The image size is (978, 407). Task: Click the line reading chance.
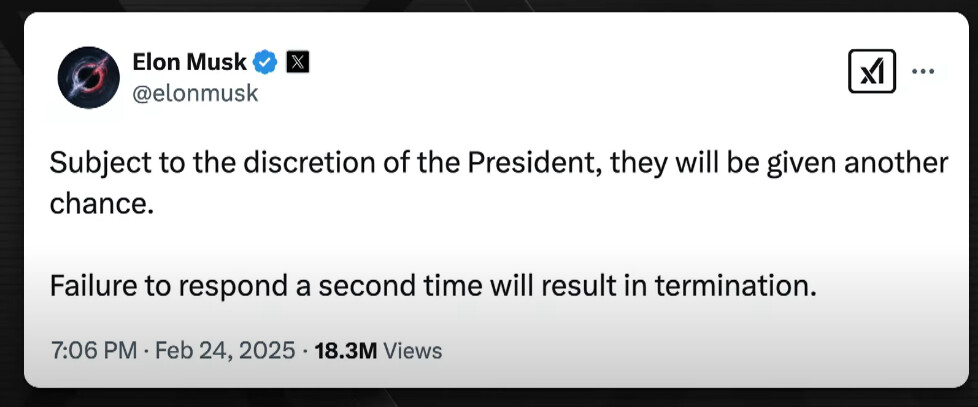tap(102, 203)
